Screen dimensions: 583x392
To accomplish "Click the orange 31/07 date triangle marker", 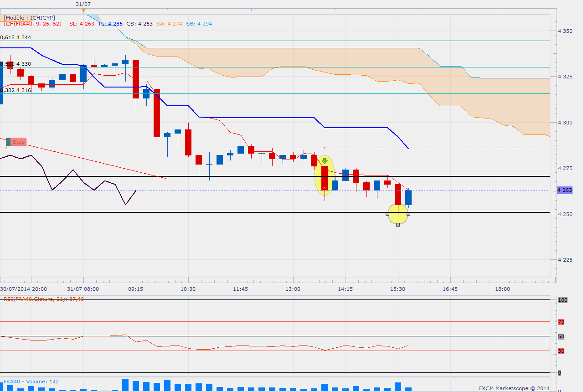I will point(83,10).
